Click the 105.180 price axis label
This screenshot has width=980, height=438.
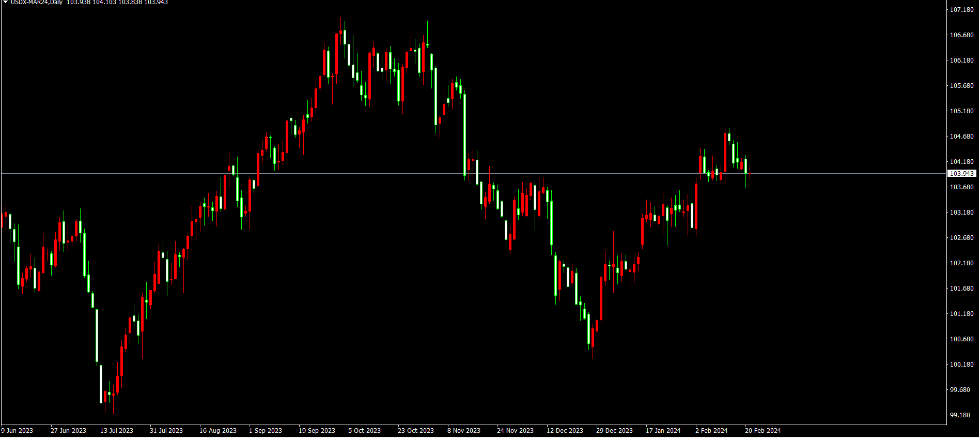click(961, 111)
